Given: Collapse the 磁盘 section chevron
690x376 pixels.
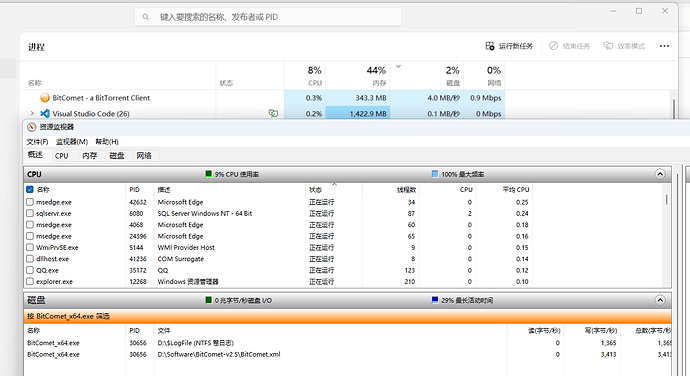Looking at the screenshot, I should tap(660, 300).
